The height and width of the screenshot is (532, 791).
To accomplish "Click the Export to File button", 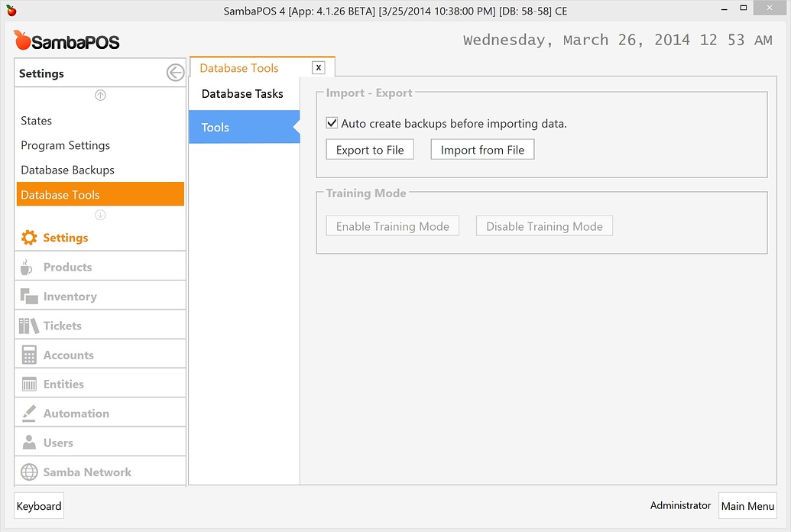I will tap(369, 149).
